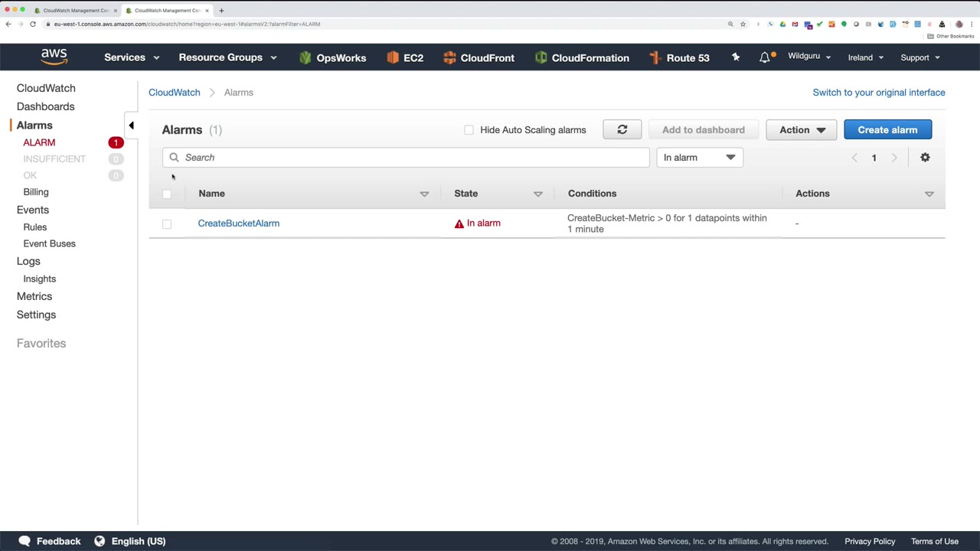Open the Terms of Use link

(x=935, y=541)
